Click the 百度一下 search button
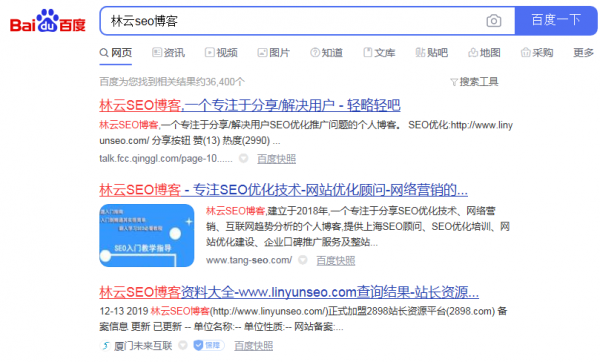Image resolution: width=600 pixels, height=362 pixels. (556, 20)
